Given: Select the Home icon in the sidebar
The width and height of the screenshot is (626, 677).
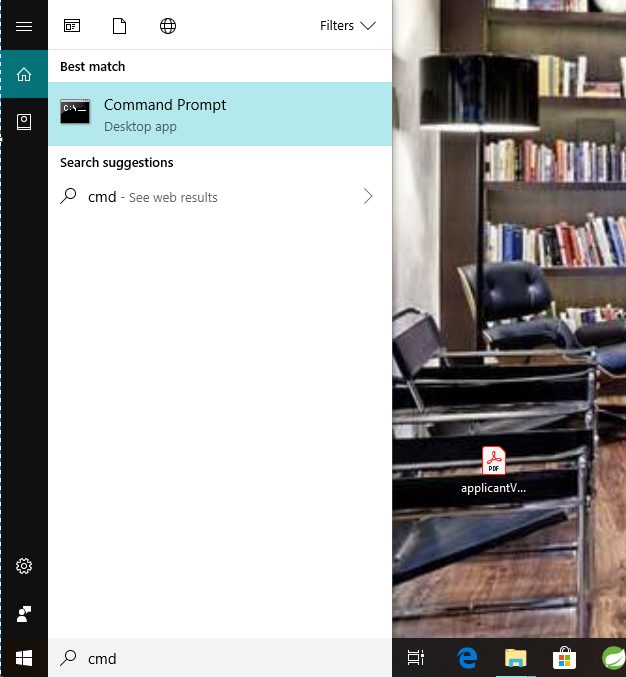Looking at the screenshot, I should (x=24, y=74).
